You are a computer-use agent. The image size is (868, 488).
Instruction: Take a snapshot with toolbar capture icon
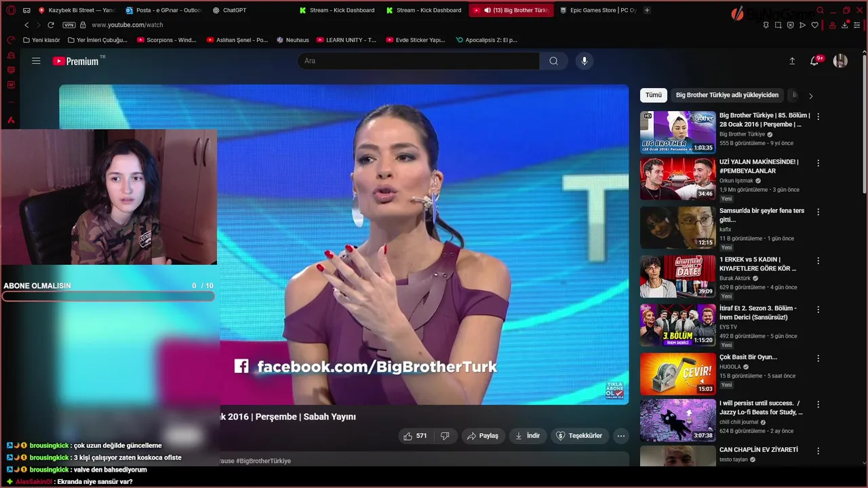(778, 25)
